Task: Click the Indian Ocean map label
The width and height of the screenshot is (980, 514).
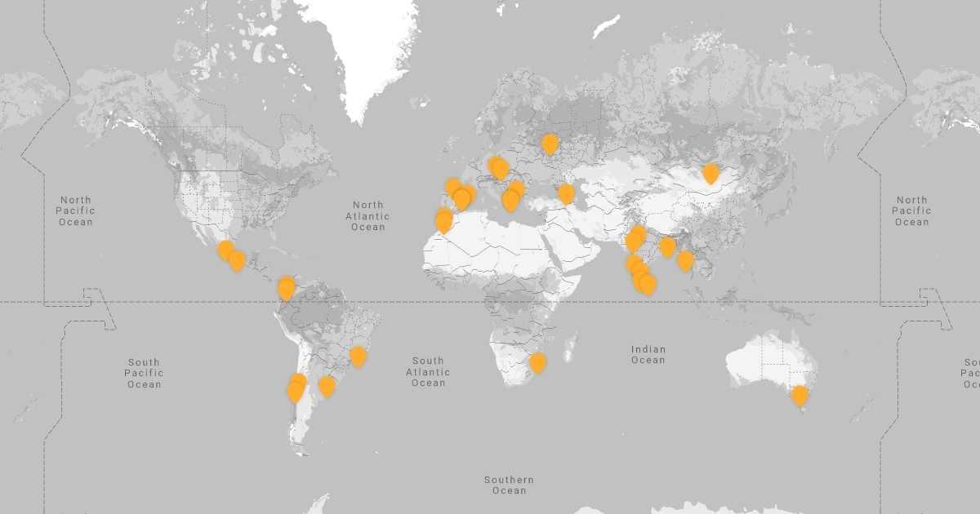Action: click(648, 354)
